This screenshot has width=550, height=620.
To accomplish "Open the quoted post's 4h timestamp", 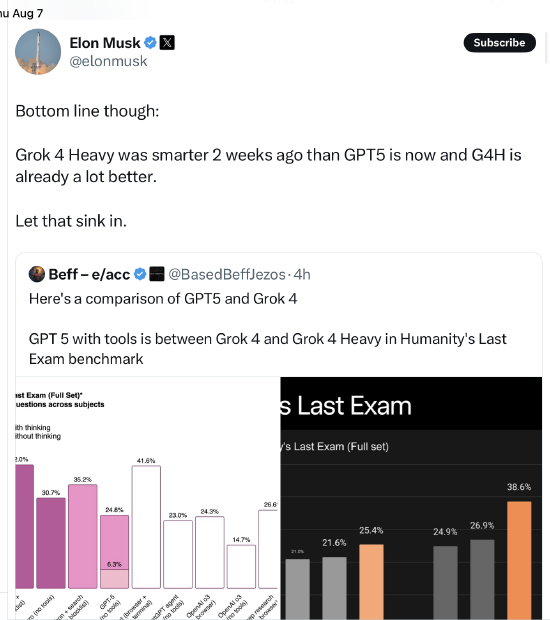I will [302, 274].
